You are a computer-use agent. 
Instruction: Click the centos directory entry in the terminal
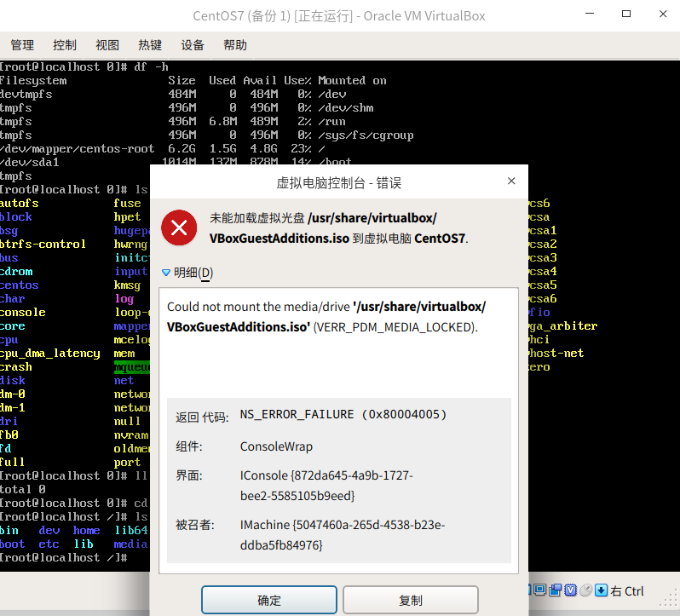(19, 285)
